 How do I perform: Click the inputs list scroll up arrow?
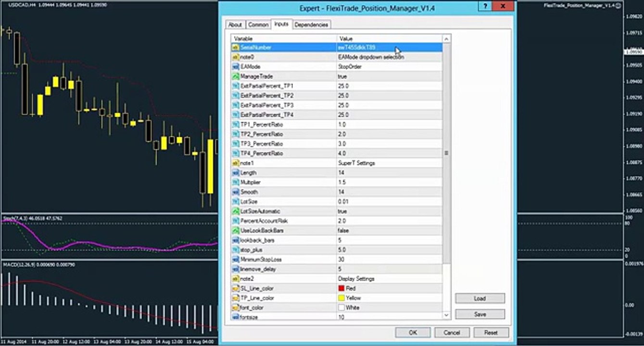446,38
